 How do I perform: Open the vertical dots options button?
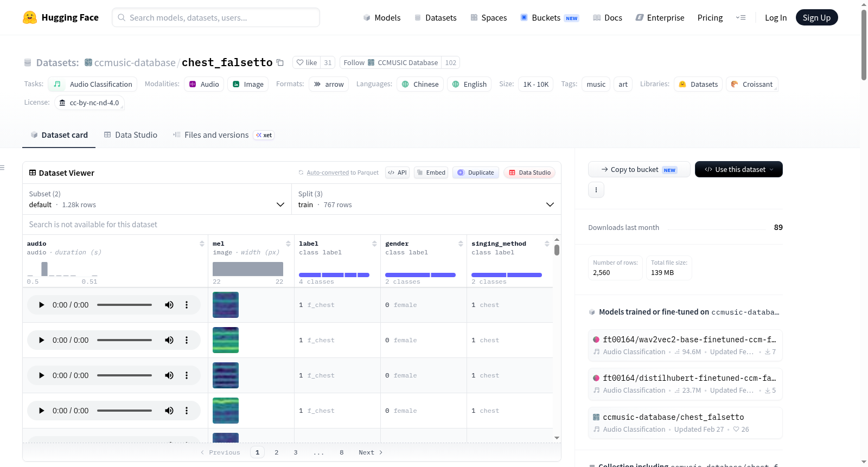pos(596,190)
